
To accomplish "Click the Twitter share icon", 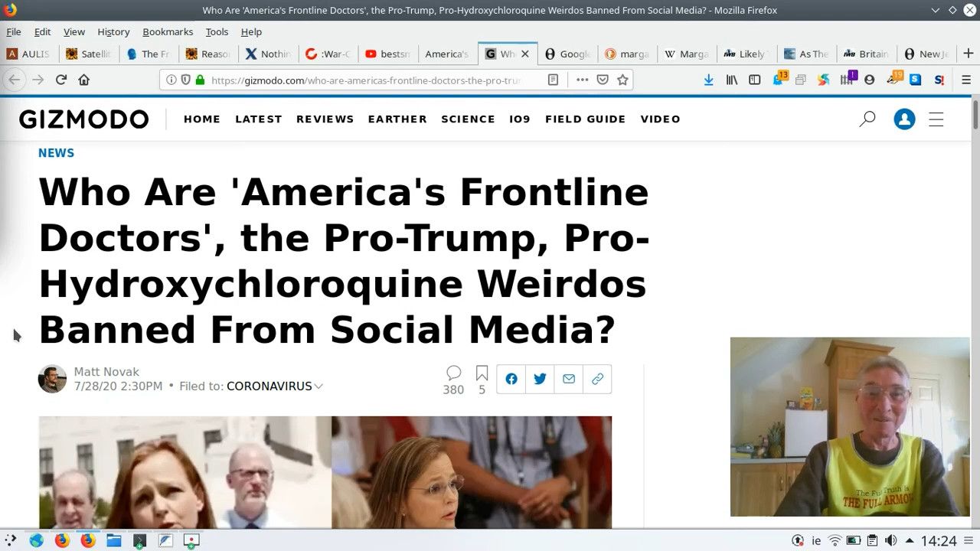I will (x=540, y=379).
